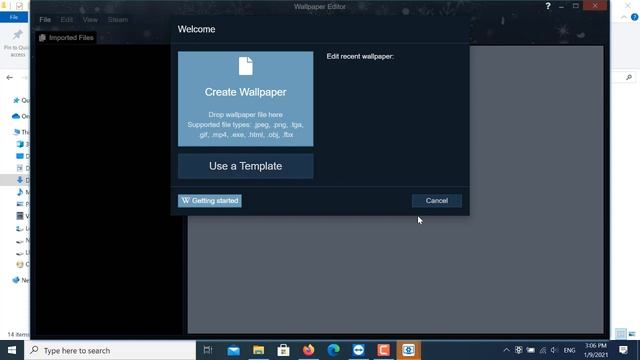This screenshot has height=360, width=640.
Task: Select the Imported Files tab
Action: (x=67, y=38)
